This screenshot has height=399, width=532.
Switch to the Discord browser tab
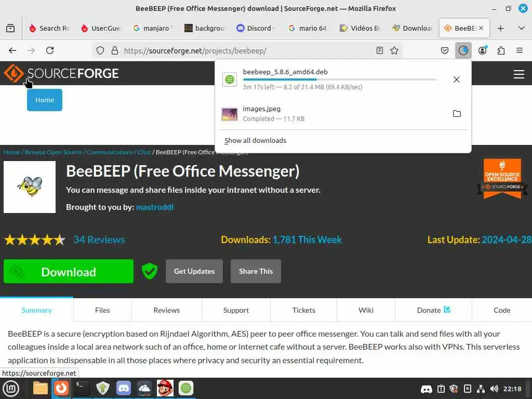tap(256, 28)
